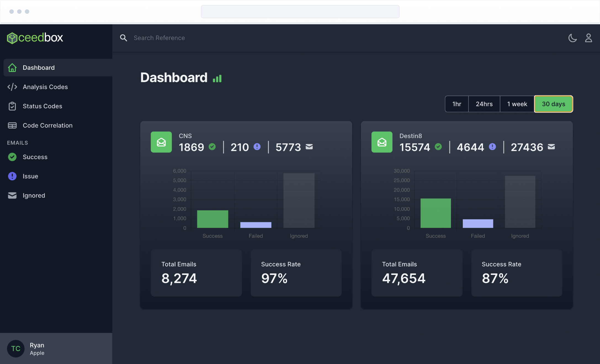Click the green Success checkmark icon
The image size is (600, 364).
12,157
